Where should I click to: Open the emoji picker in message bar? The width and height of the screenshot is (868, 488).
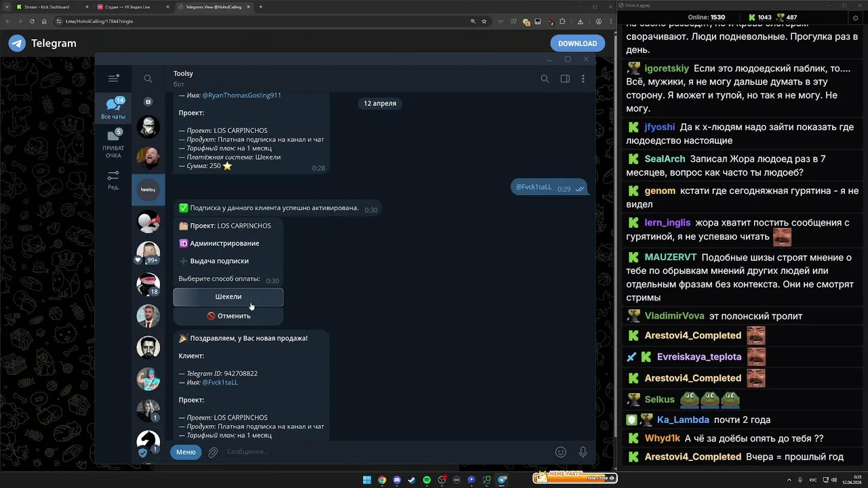click(x=561, y=452)
